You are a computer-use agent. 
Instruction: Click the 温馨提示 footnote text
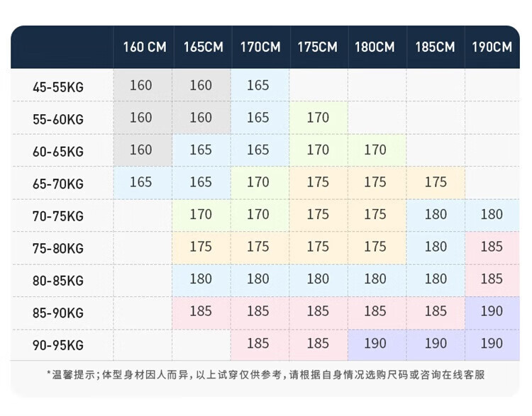pyautogui.click(x=266, y=375)
